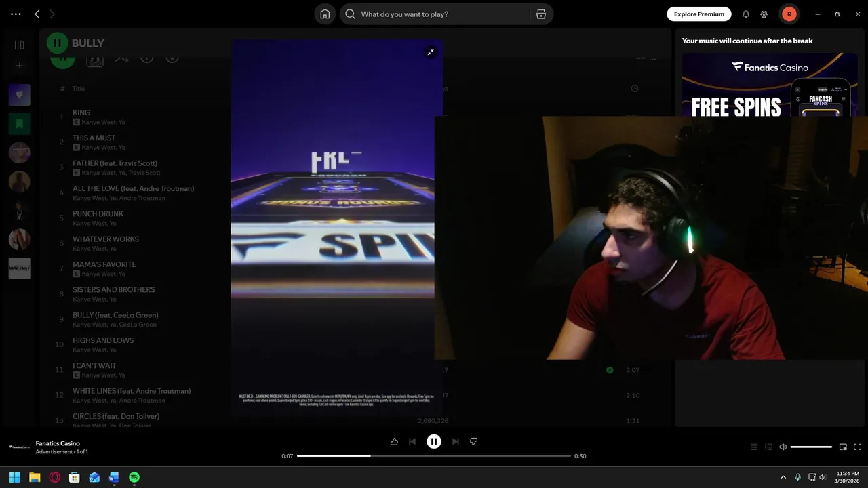Toggle green saved checkmark on I CAN'T WAIT
The height and width of the screenshot is (488, 868).
click(x=610, y=370)
